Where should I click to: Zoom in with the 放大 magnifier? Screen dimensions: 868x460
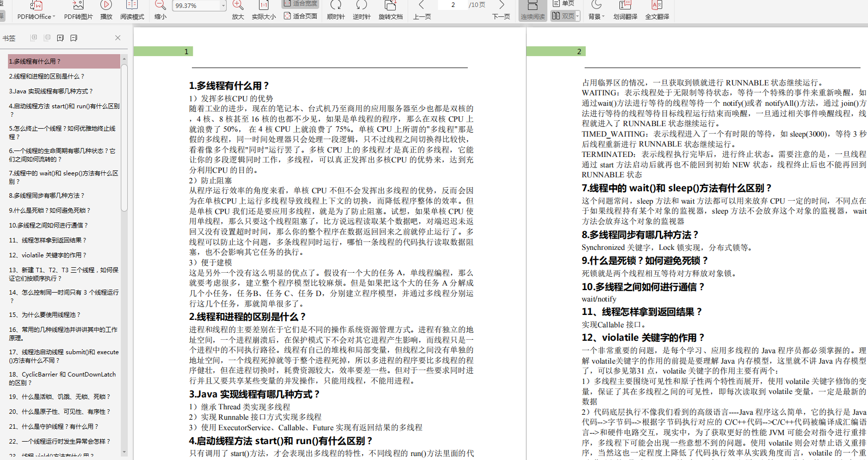(x=238, y=10)
